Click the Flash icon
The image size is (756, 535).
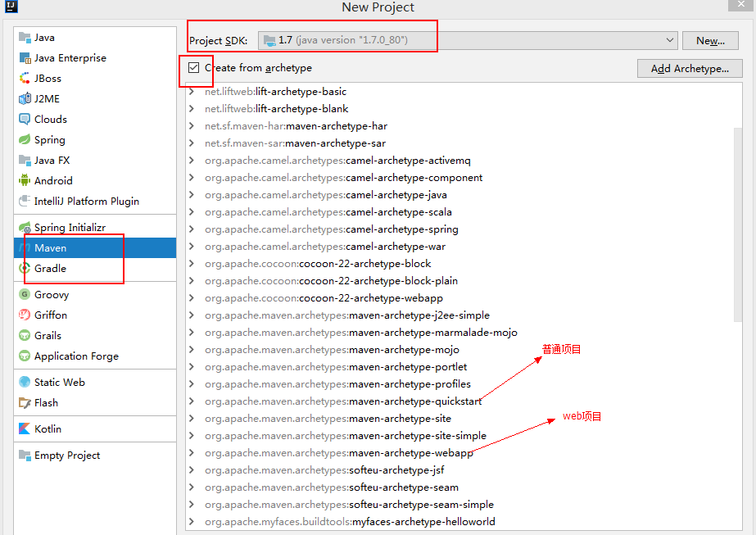[x=25, y=403]
